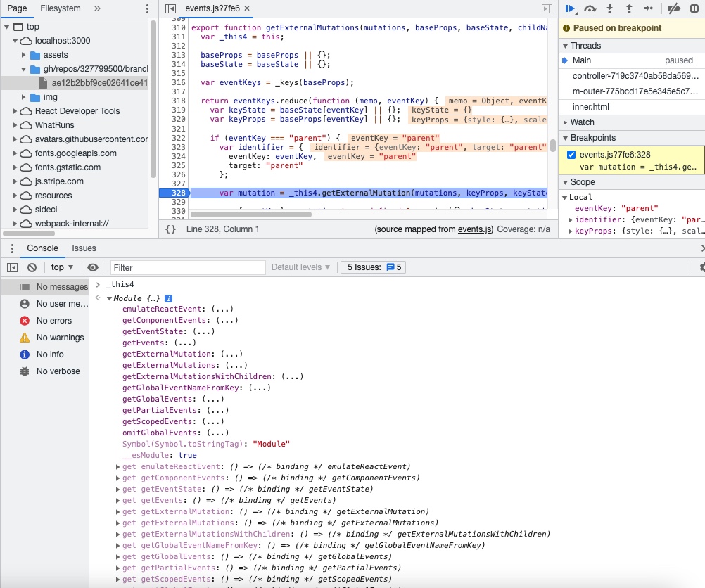Screen dimensions: 705x588
Task: Select the Issues drawer tab
Action: click(x=84, y=248)
